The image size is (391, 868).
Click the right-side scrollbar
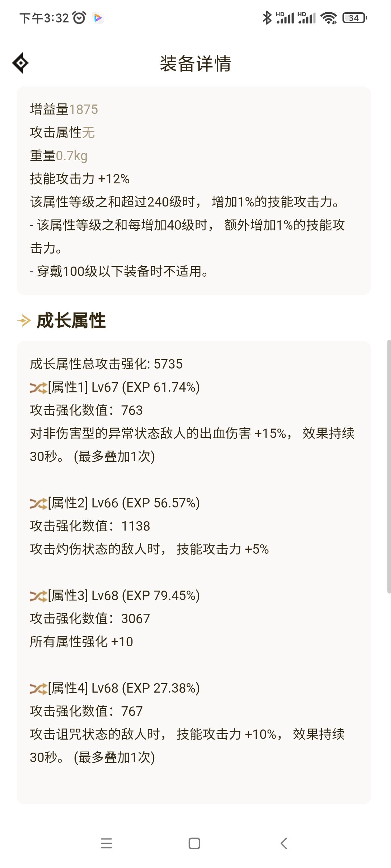389,467
